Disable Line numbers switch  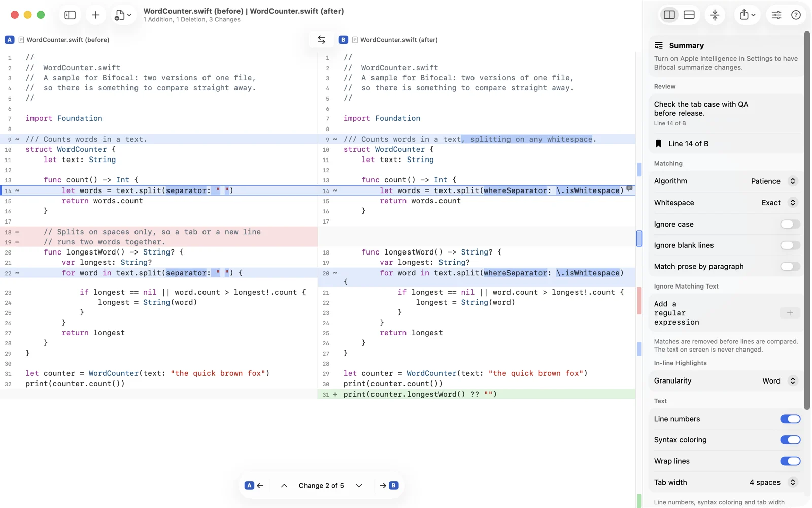[790, 419]
